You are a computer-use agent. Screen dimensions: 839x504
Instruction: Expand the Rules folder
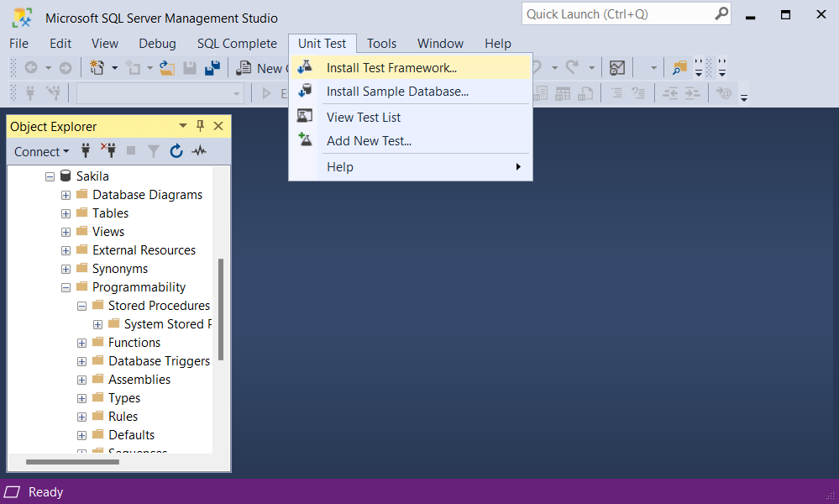point(81,417)
